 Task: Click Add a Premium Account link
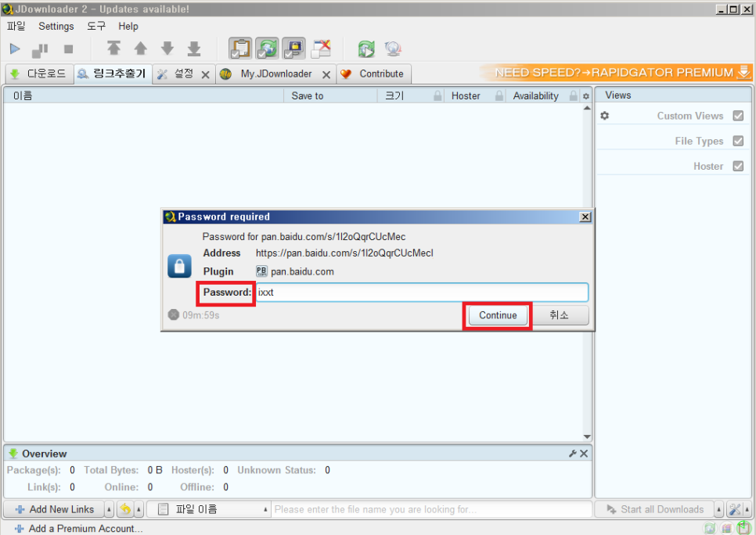point(79,528)
